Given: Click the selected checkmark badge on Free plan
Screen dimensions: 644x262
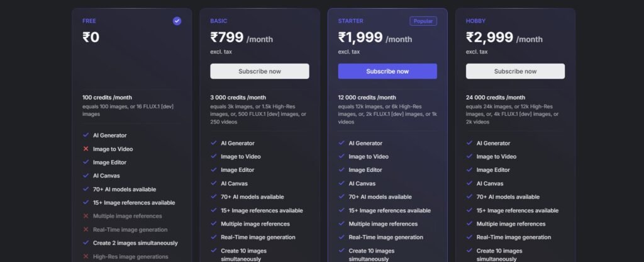Looking at the screenshot, I should click(177, 21).
